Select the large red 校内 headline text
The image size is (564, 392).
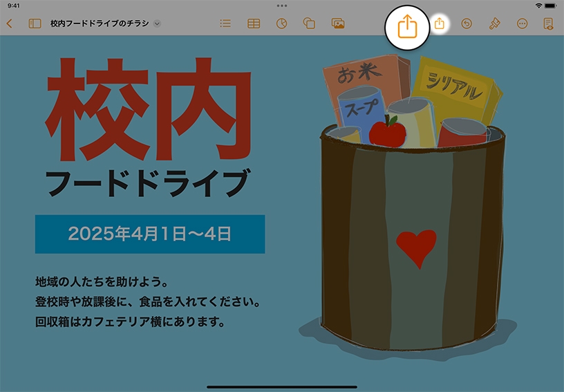[149, 111]
